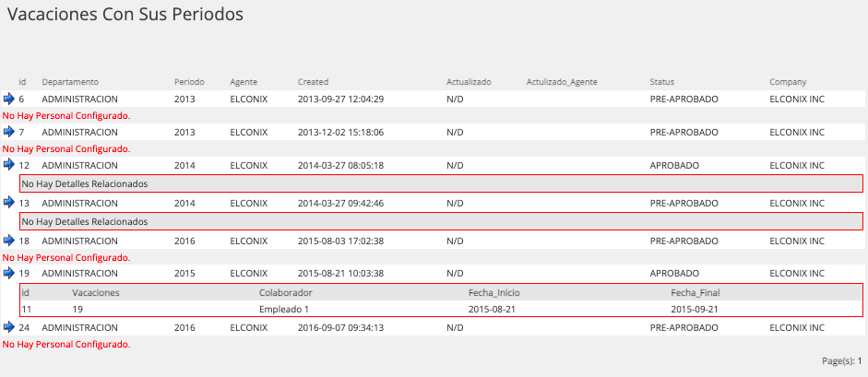Click PRE-APROBADO status in row 24
868x377 pixels.
[684, 328]
